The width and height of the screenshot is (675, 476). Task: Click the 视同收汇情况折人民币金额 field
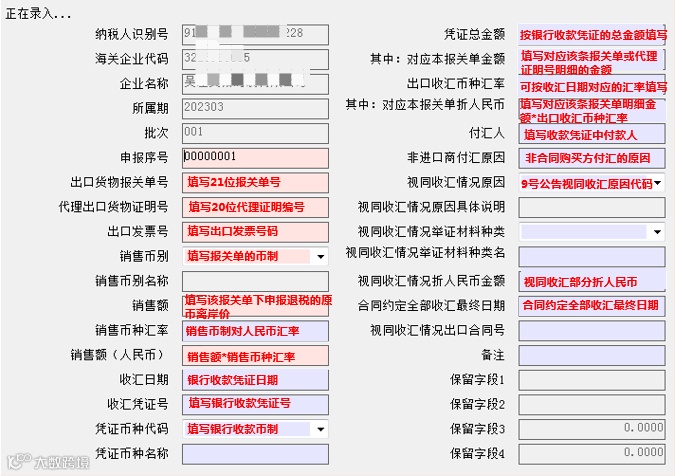[x=592, y=281]
